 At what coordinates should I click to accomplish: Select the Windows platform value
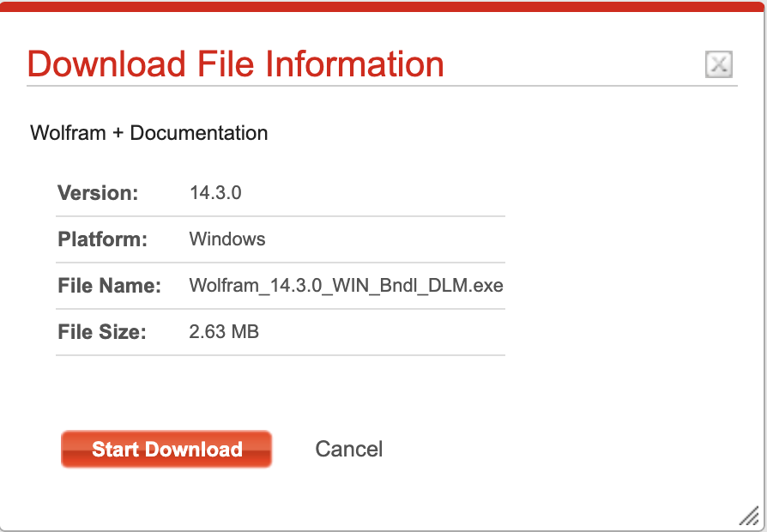point(227,239)
